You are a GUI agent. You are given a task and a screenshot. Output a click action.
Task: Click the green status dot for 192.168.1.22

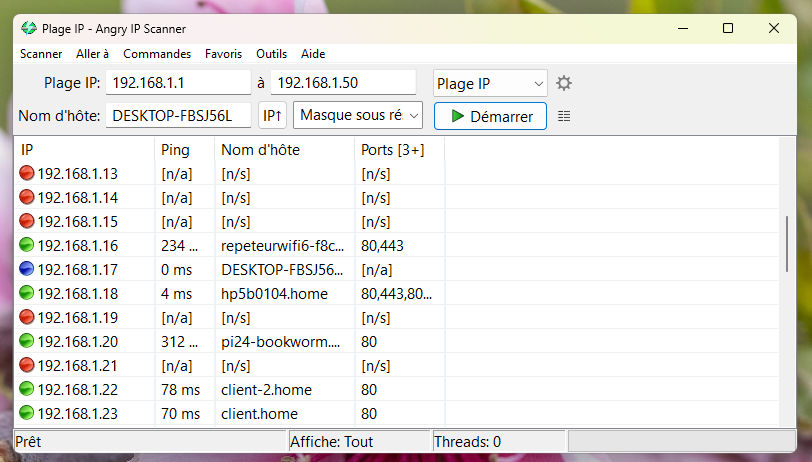coord(26,388)
